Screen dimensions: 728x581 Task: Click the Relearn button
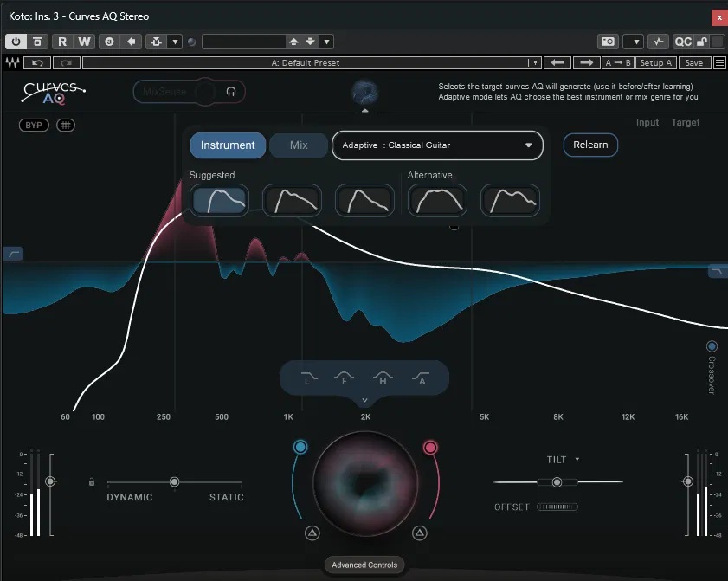(590, 145)
